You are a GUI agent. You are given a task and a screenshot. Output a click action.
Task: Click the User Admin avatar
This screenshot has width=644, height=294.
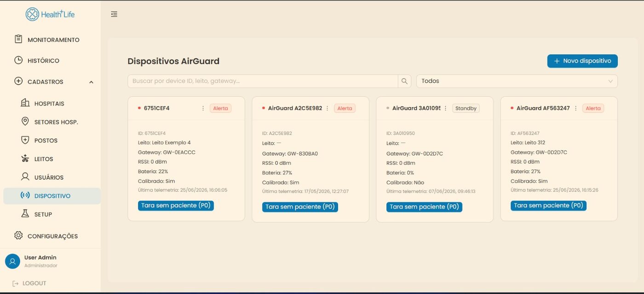pos(12,261)
